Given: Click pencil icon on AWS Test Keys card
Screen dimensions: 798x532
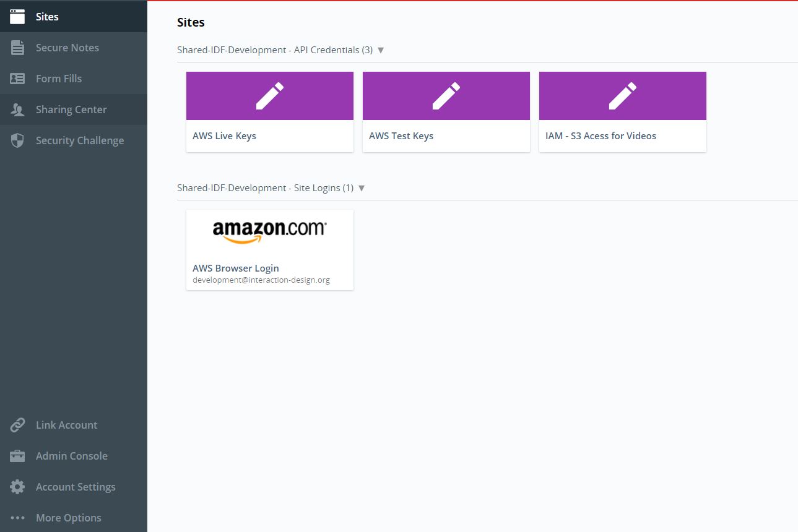Looking at the screenshot, I should pos(446,96).
